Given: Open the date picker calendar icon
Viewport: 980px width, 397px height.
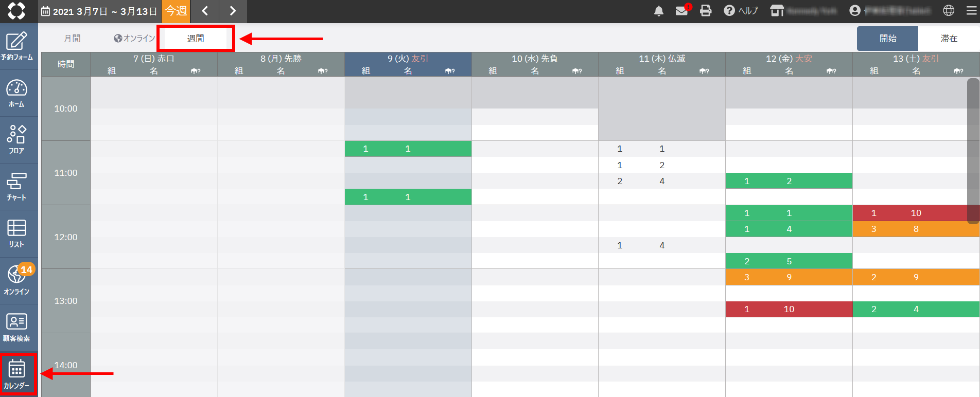Looking at the screenshot, I should click(x=45, y=11).
